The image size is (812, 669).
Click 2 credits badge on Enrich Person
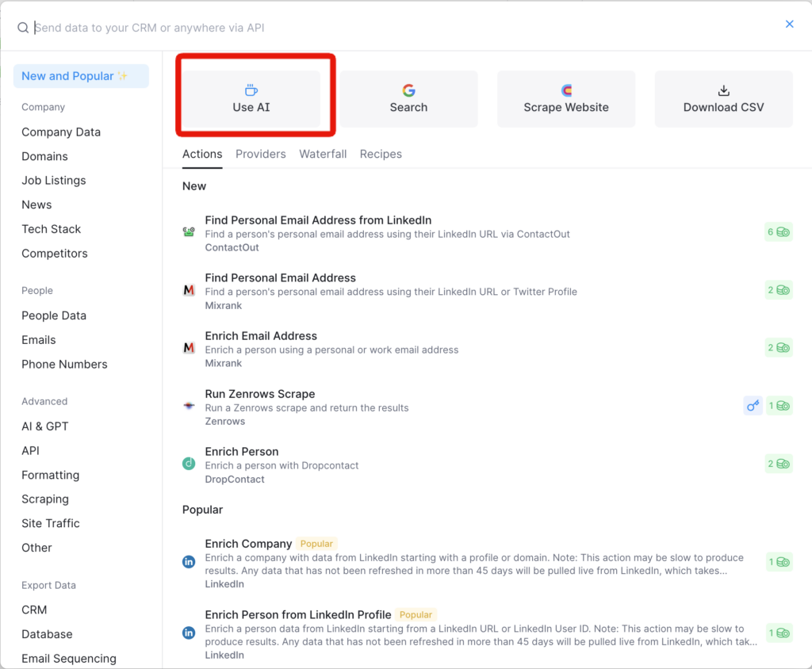point(779,464)
